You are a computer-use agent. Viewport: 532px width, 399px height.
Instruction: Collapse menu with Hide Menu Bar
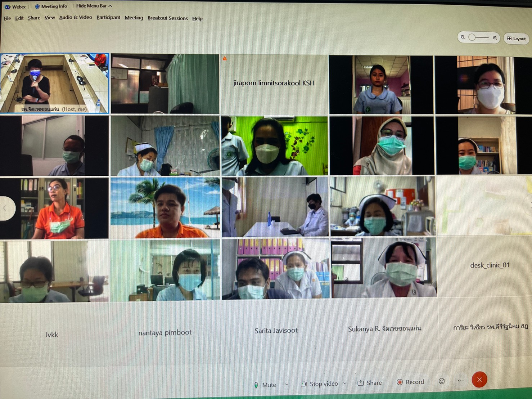pyautogui.click(x=94, y=6)
